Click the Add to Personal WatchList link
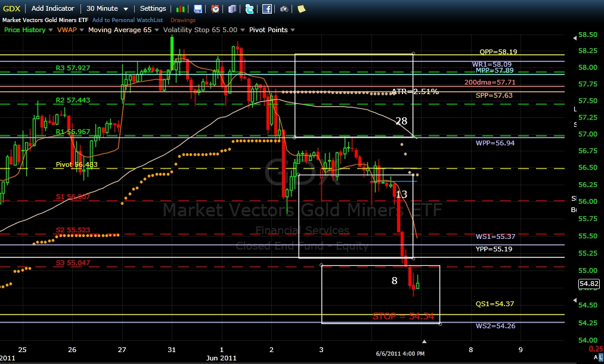The width and height of the screenshot is (604, 364). pos(128,20)
